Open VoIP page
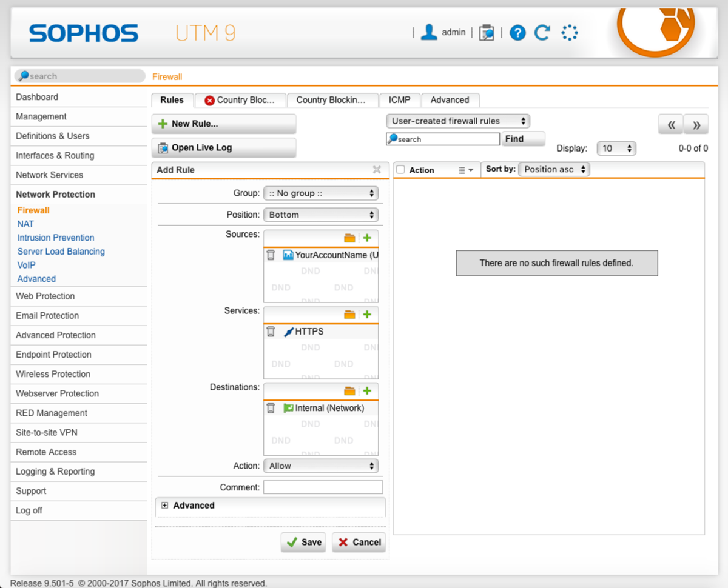728x588 pixels. pyautogui.click(x=27, y=265)
